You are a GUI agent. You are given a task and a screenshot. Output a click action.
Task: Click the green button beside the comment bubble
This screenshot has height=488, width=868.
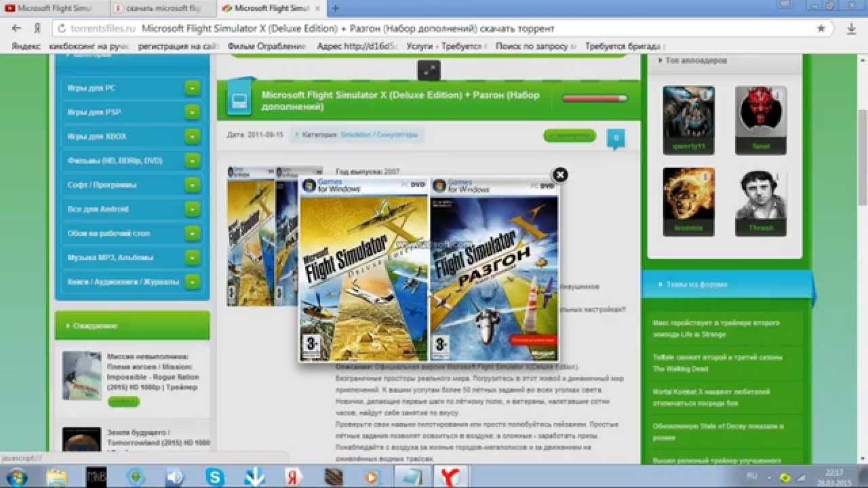[x=570, y=136]
